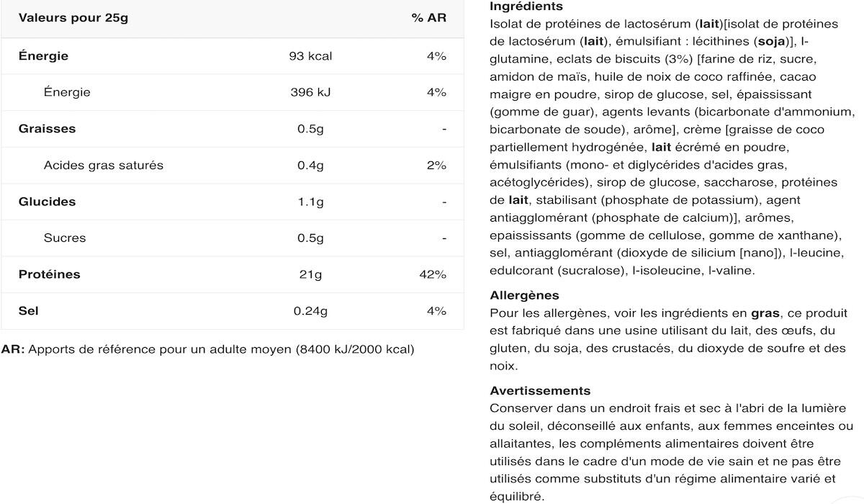The height and width of the screenshot is (504, 864).
Task: Click the "AR:" footnote below the table
Action: pyautogui.click(x=13, y=350)
